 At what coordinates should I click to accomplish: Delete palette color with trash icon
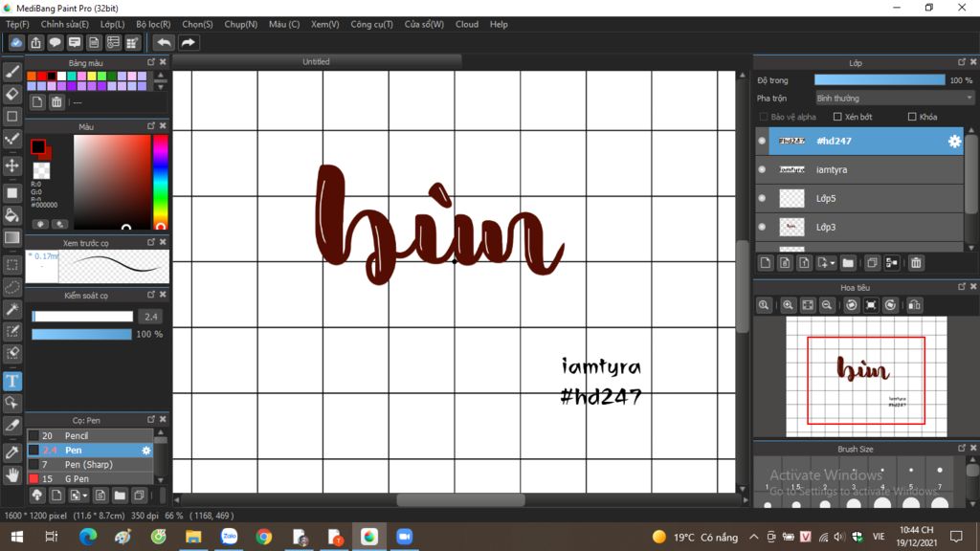point(56,101)
